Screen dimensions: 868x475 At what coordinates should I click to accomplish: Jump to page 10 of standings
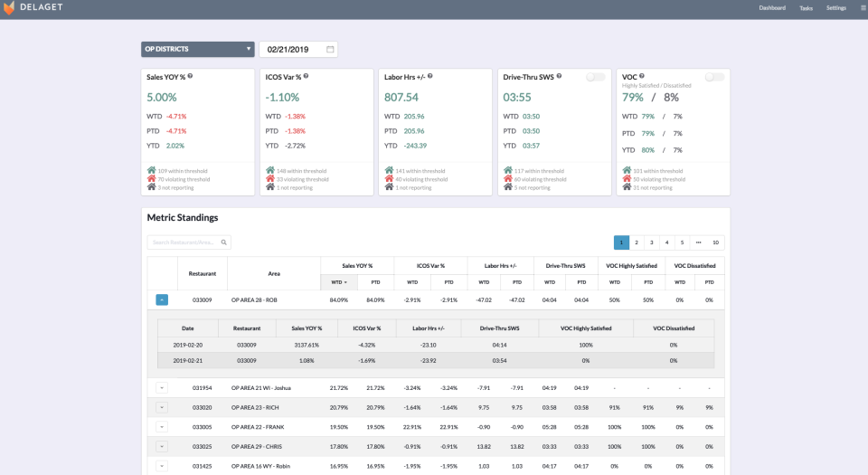click(715, 242)
